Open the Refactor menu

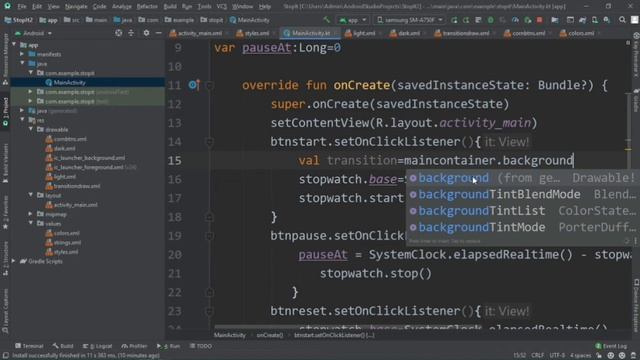pos(147,6)
